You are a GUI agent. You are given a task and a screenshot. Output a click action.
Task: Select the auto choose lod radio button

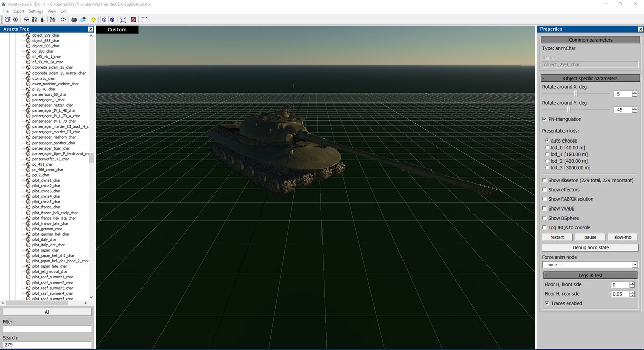(547, 141)
